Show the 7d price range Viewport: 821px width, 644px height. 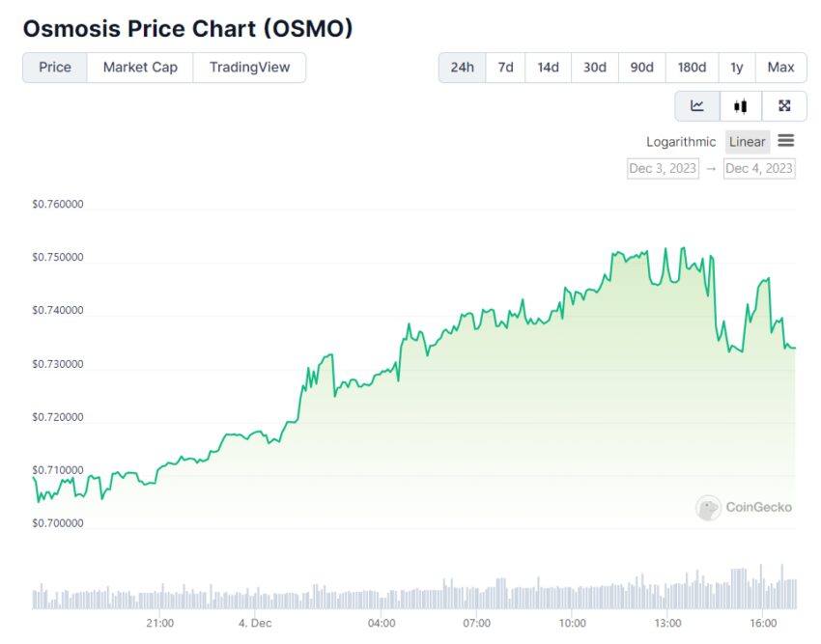pos(505,68)
